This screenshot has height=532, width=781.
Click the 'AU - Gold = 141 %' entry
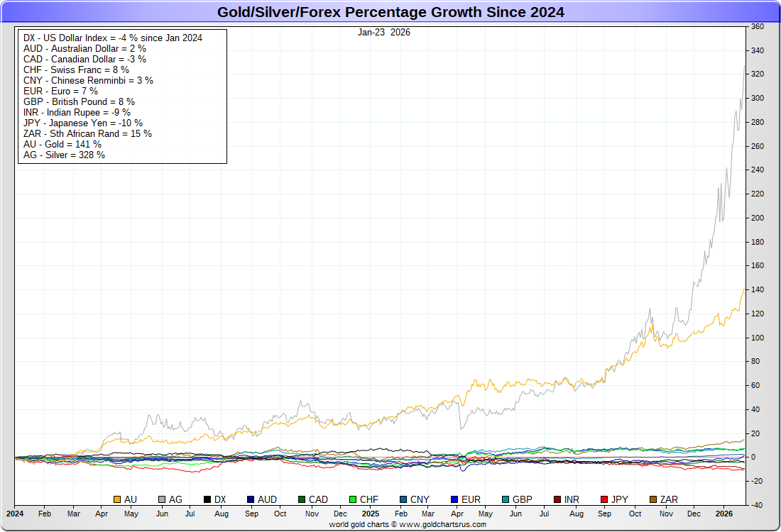point(62,144)
